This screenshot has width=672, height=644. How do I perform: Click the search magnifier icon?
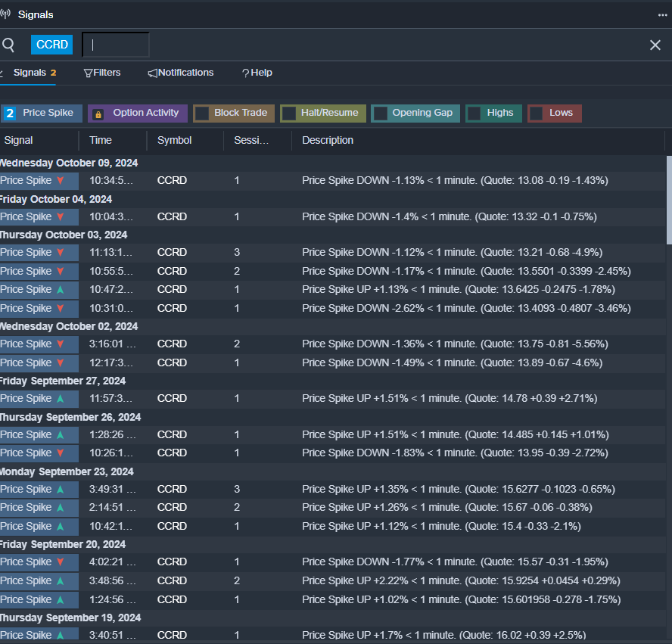8,45
